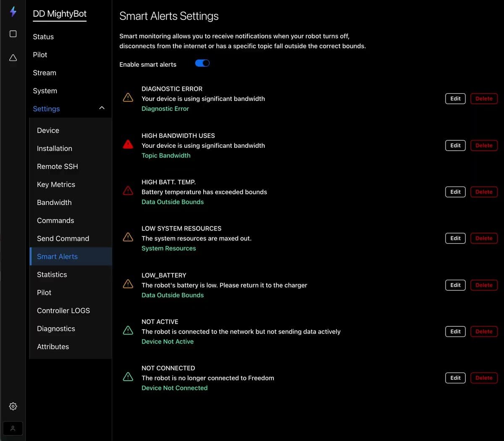Open the user profile icon at bottom left

click(13, 428)
